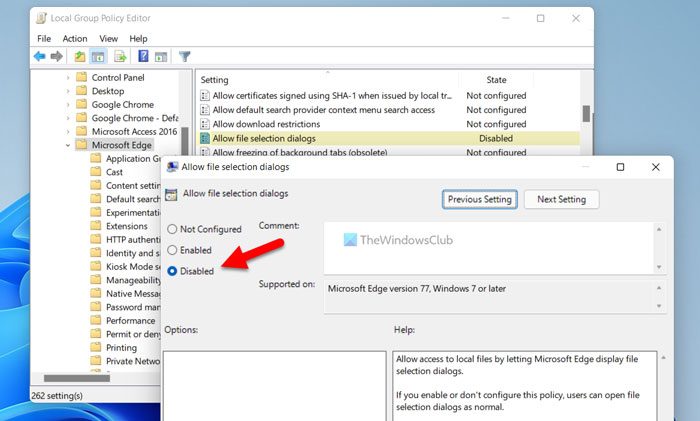Click the Printing folder icon

(96, 347)
